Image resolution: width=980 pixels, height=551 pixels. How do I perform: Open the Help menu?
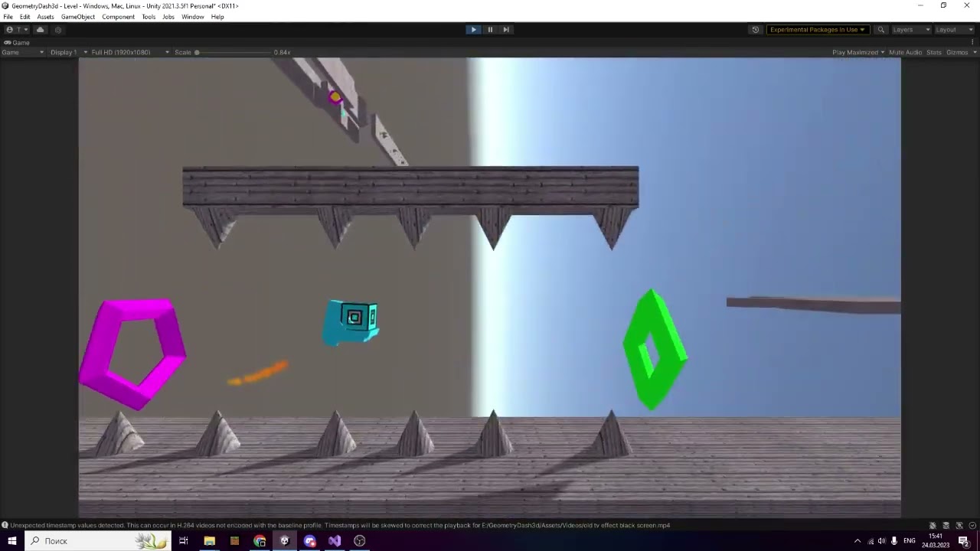[x=217, y=17]
